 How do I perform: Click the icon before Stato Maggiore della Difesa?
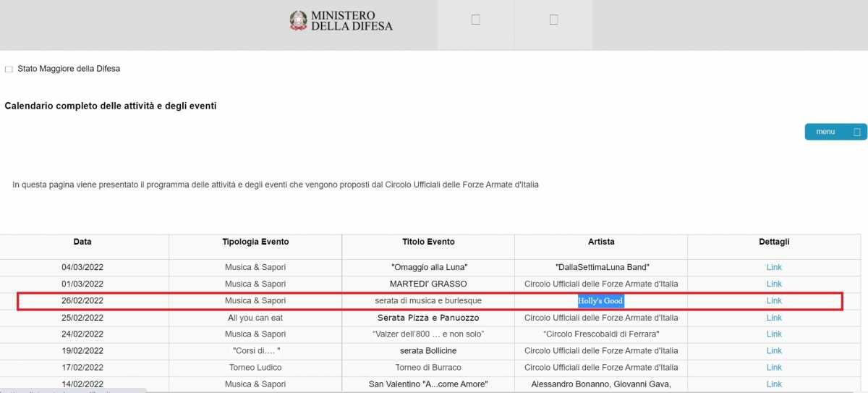(9, 69)
